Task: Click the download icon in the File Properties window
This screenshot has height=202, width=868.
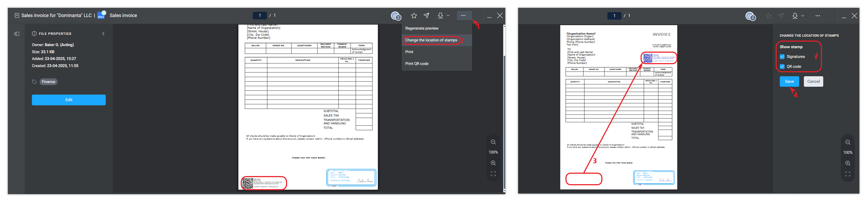Action: pyautogui.click(x=440, y=15)
